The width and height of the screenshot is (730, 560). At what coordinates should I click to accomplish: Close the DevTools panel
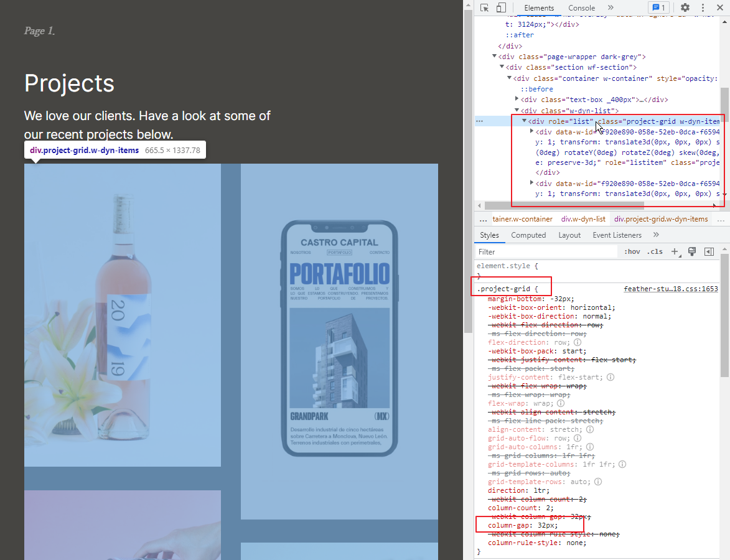(720, 7)
